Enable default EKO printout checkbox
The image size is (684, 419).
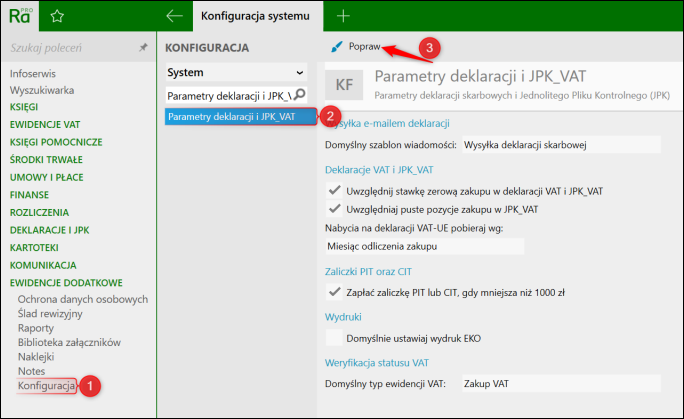tap(335, 338)
